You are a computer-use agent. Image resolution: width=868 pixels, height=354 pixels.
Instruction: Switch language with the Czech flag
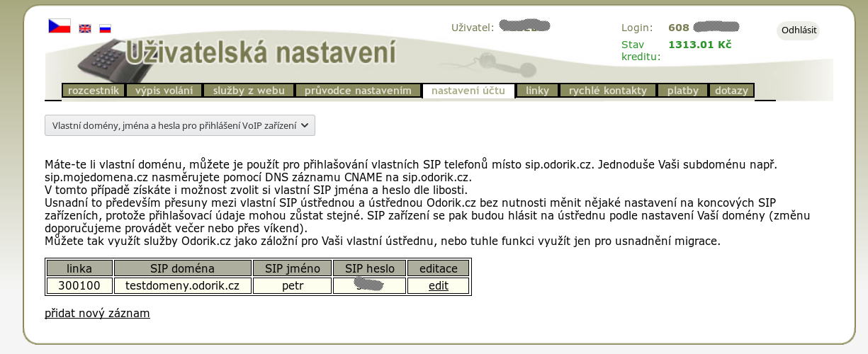click(60, 26)
